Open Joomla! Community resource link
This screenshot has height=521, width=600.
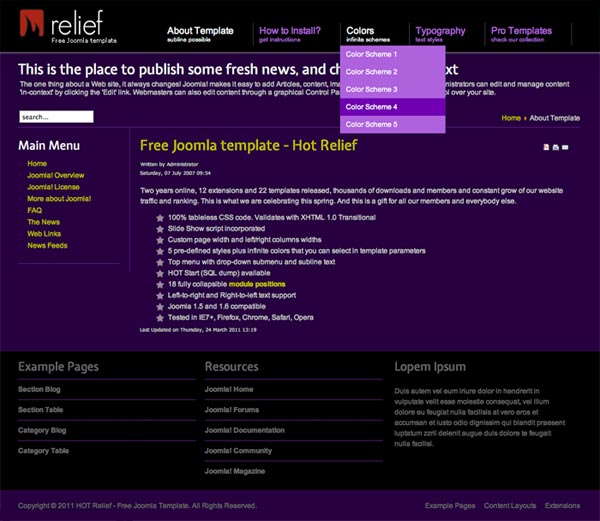(x=238, y=451)
